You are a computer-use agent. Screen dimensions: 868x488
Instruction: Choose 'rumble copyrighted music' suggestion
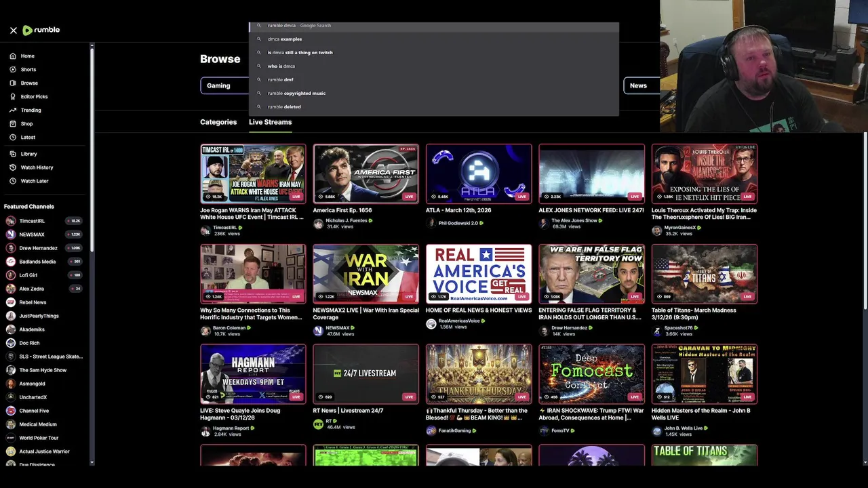tap(434, 93)
